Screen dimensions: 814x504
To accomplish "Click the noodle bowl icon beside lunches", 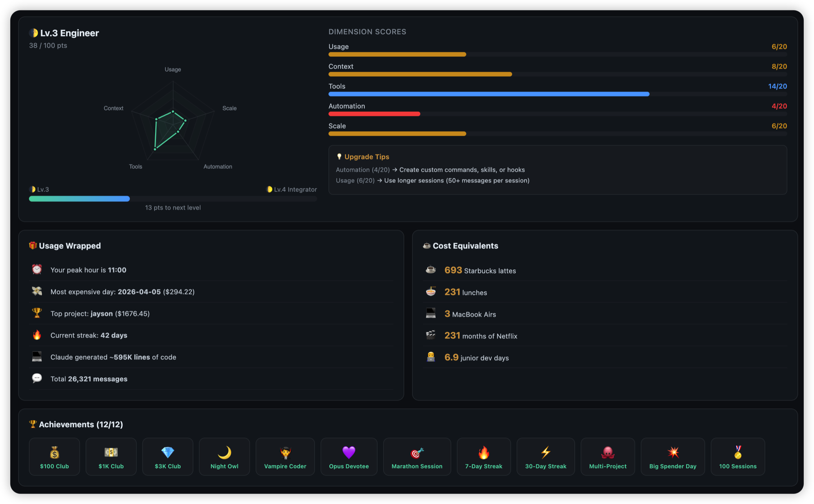I will pyautogui.click(x=431, y=292).
